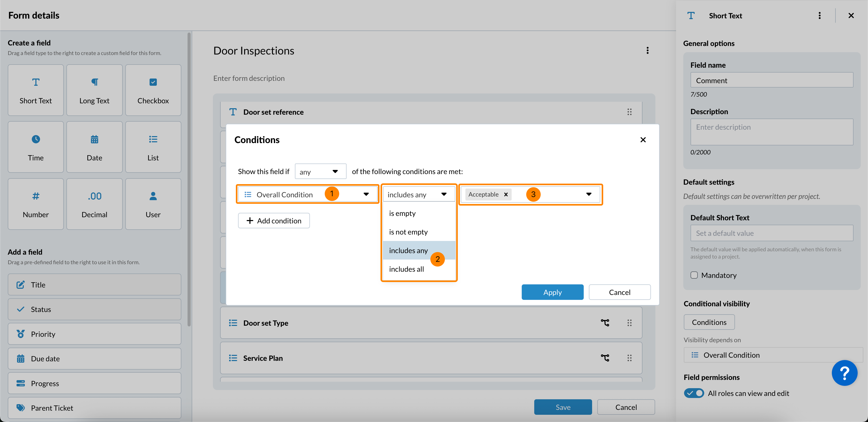Image resolution: width=868 pixels, height=422 pixels.
Task: Open the any/all conditions dropdown
Action: point(320,171)
